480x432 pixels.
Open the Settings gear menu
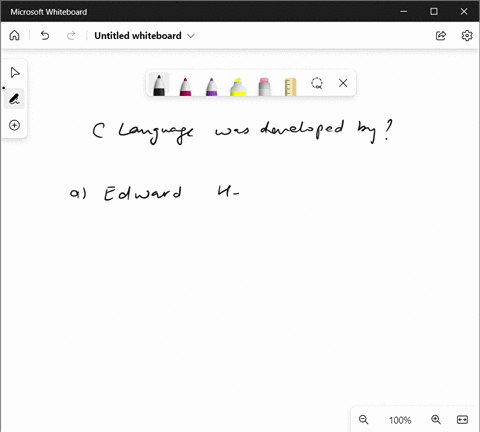[467, 36]
